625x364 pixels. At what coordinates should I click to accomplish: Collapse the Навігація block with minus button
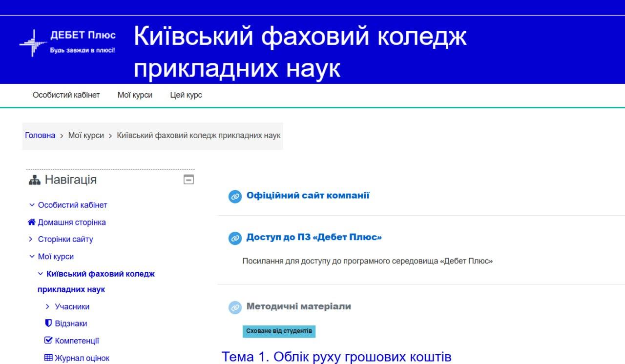click(188, 180)
